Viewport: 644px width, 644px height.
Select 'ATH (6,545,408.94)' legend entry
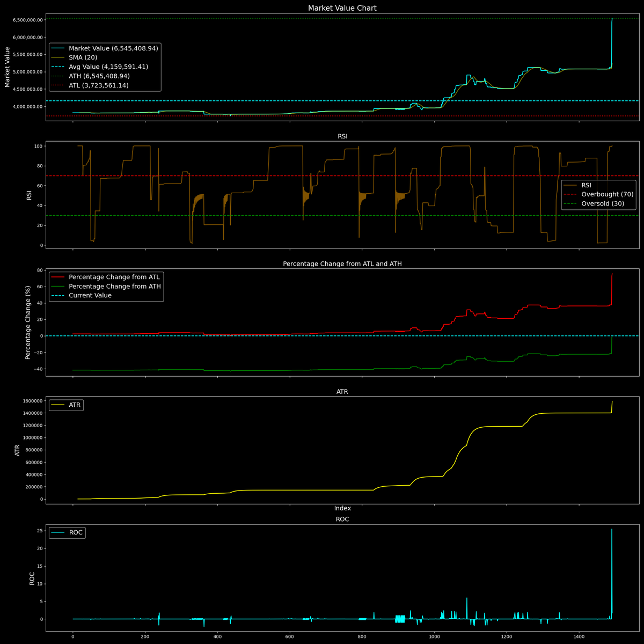click(99, 76)
